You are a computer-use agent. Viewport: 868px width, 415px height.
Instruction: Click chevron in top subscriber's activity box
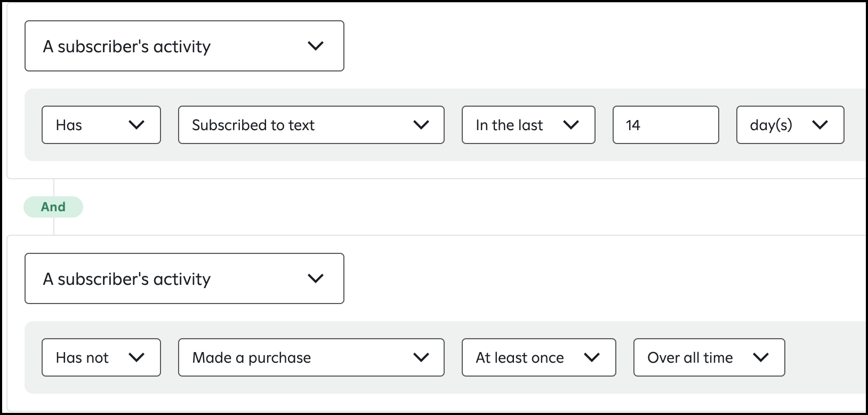click(316, 46)
